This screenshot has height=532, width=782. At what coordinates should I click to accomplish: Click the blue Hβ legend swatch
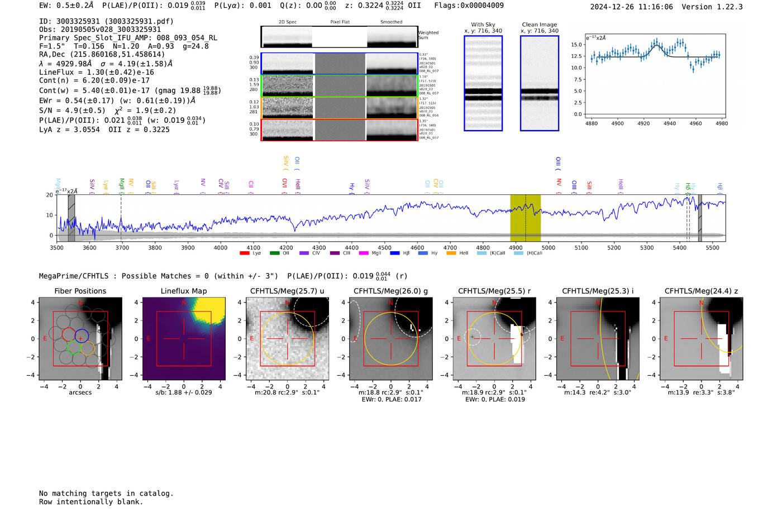coord(395,253)
